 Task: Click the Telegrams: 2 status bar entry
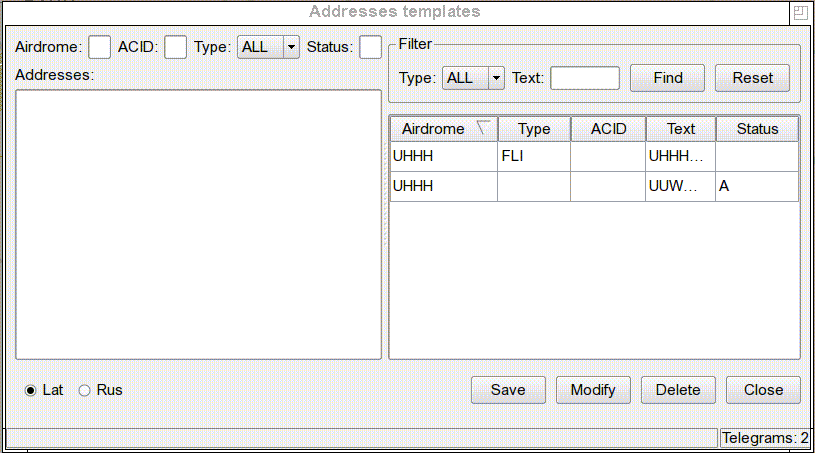pos(765,438)
